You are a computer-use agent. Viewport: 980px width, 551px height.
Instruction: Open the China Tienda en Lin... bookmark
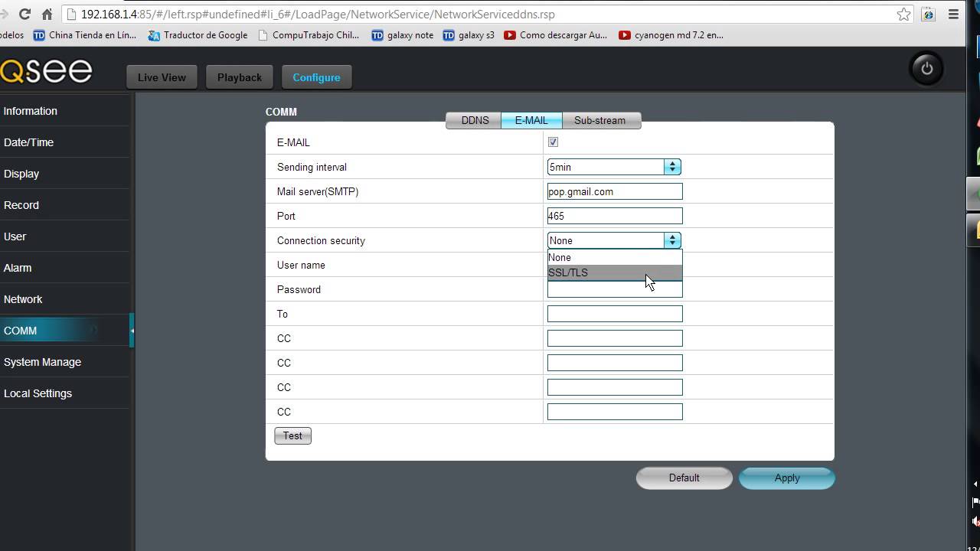pyautogui.click(x=84, y=35)
